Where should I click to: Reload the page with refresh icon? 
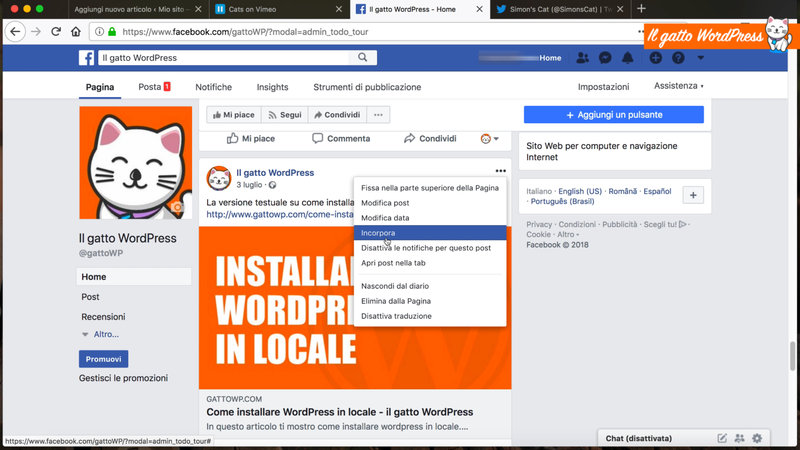tap(56, 32)
